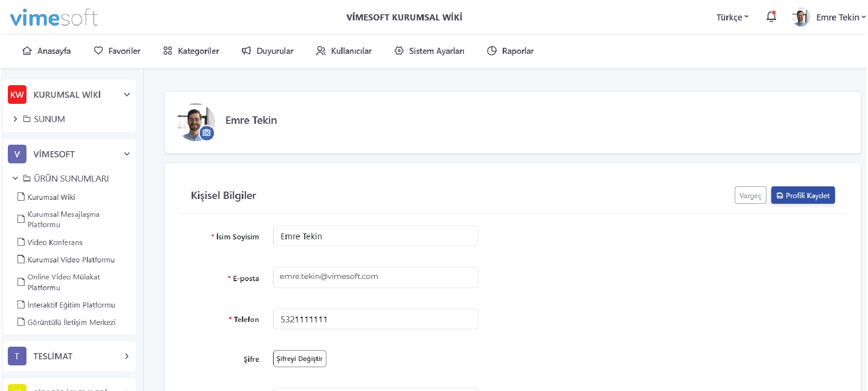Screen dimensions: 868x391
Task: Click the Şifreyi Değiştir button
Action: [299, 359]
